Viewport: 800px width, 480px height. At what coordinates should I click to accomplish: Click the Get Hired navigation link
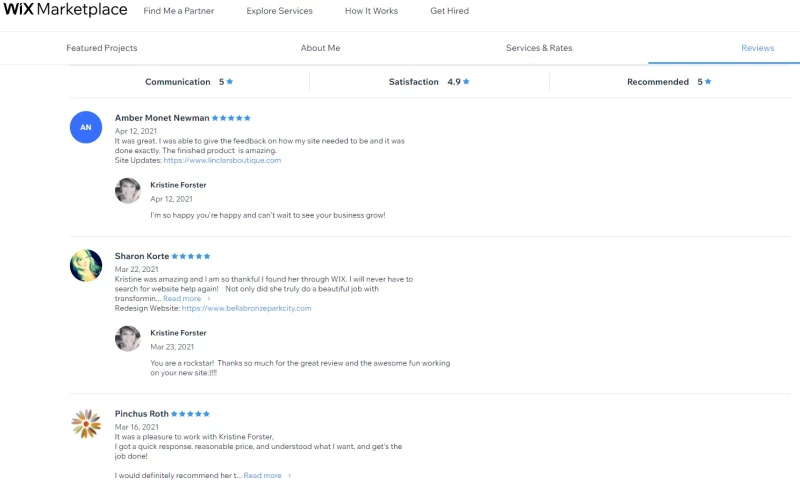coord(449,11)
